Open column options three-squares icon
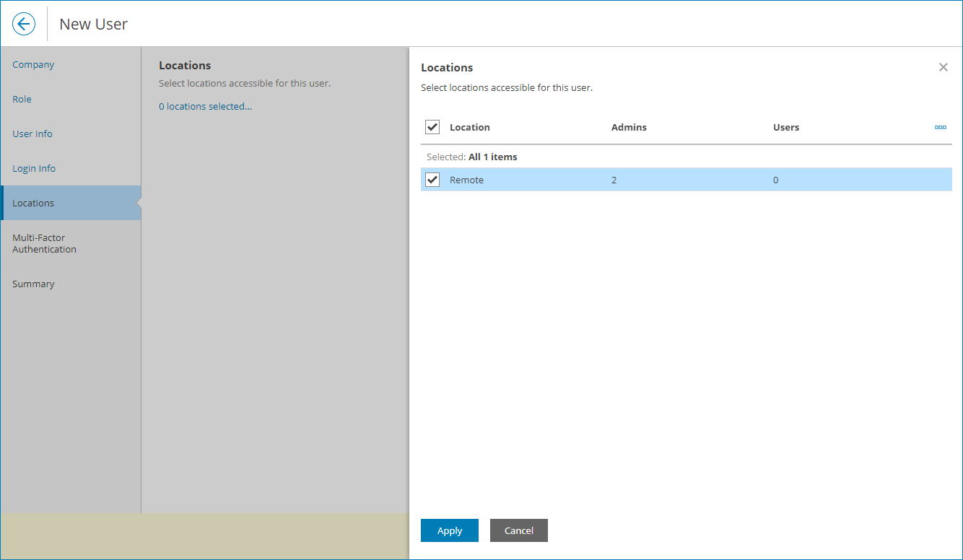 click(940, 127)
